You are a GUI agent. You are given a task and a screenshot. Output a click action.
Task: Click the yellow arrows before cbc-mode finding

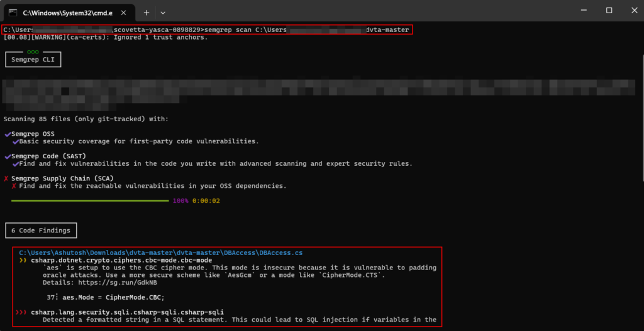[x=23, y=260]
